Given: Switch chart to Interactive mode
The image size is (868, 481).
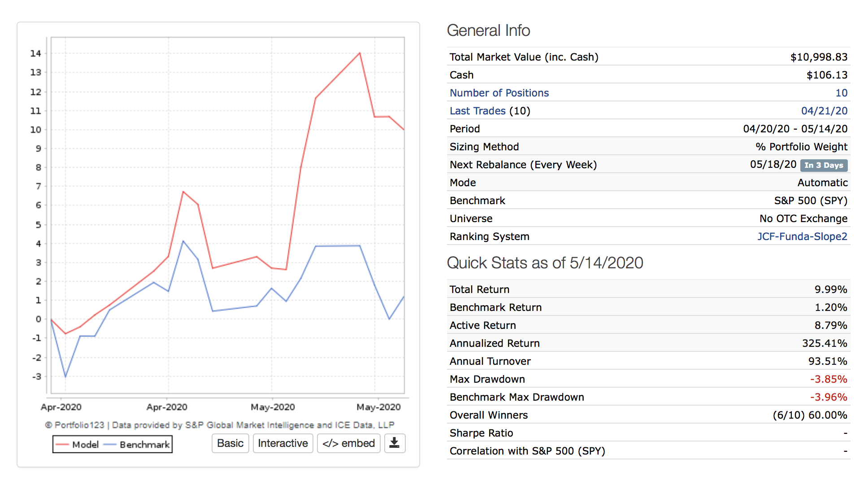Looking at the screenshot, I should (x=282, y=443).
